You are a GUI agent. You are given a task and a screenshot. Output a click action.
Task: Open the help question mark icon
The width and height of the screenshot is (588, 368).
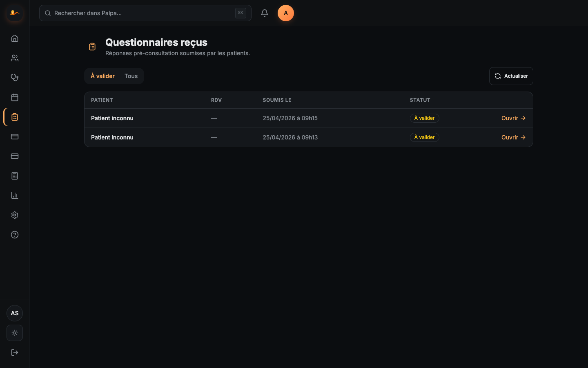pos(15,235)
